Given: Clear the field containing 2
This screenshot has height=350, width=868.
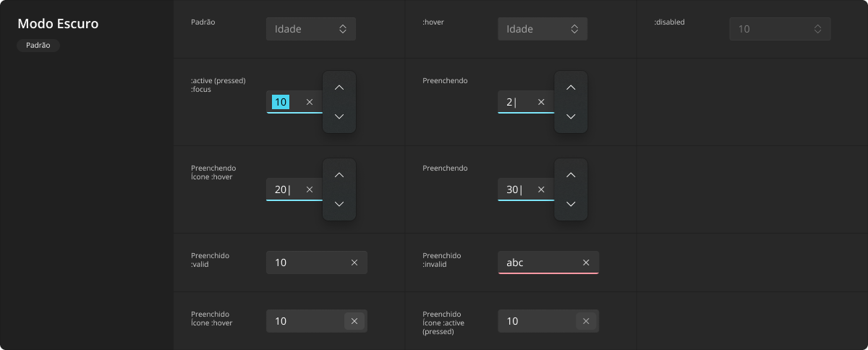Looking at the screenshot, I should click(541, 102).
